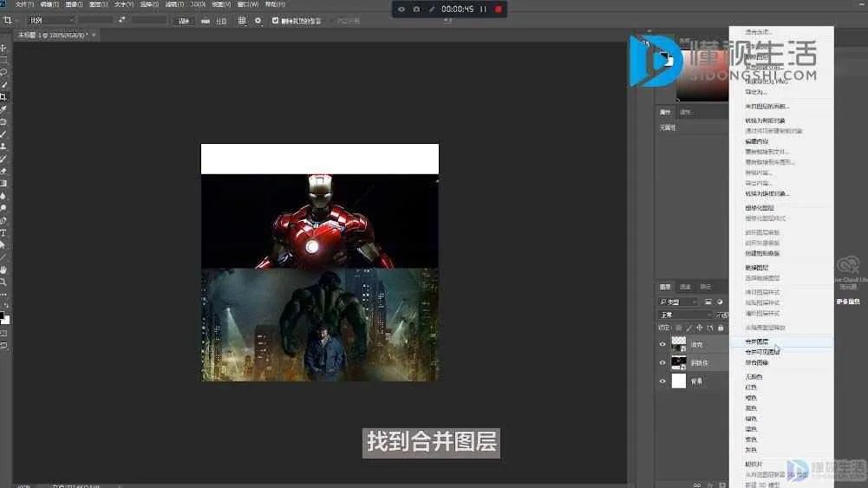This screenshot has height=488, width=868.
Task: Click link layers icon in Layers panel
Action: 697,485
